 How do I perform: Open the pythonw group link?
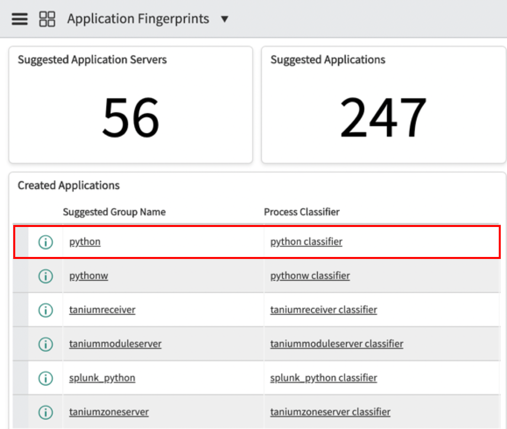pos(89,276)
